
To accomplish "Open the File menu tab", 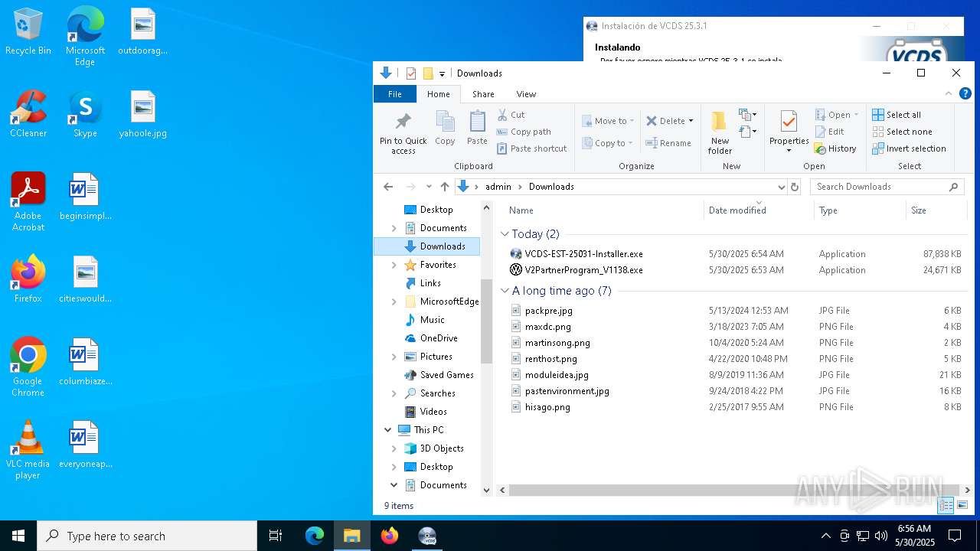I will 395,94.
